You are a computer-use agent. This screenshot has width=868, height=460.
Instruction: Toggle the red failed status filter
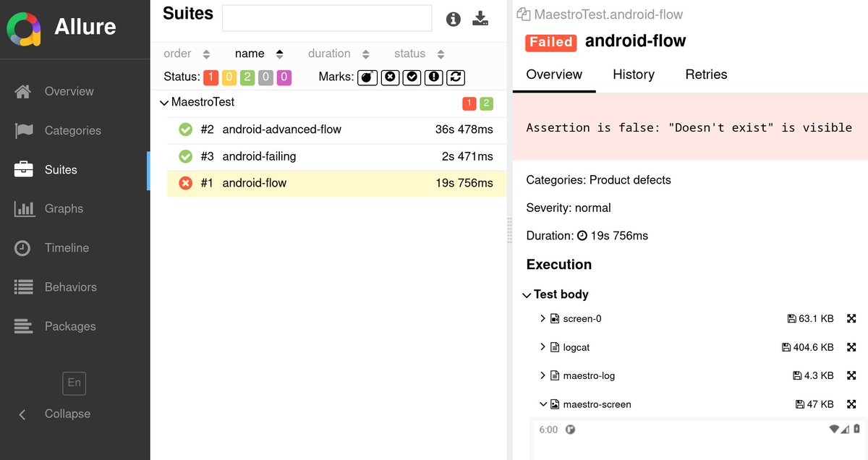click(210, 77)
